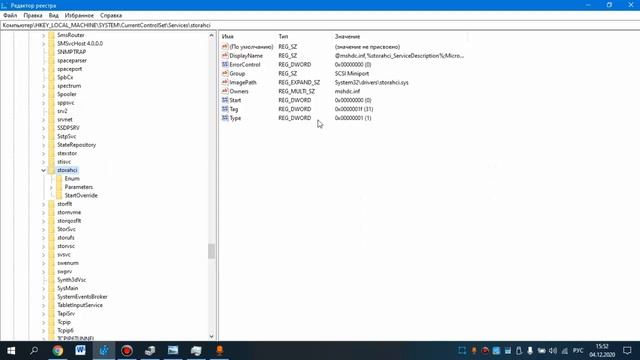640x360 pixels.
Task: Click the Tag DWORD value icon
Action: (224, 109)
